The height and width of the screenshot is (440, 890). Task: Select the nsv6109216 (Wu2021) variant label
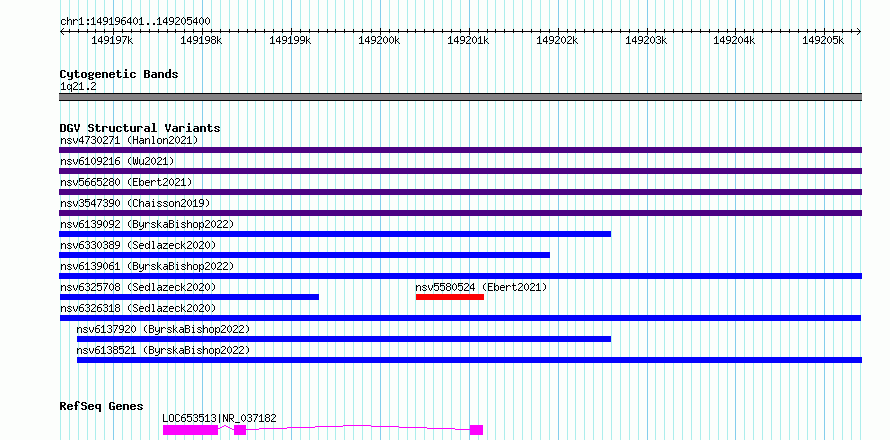[117, 161]
